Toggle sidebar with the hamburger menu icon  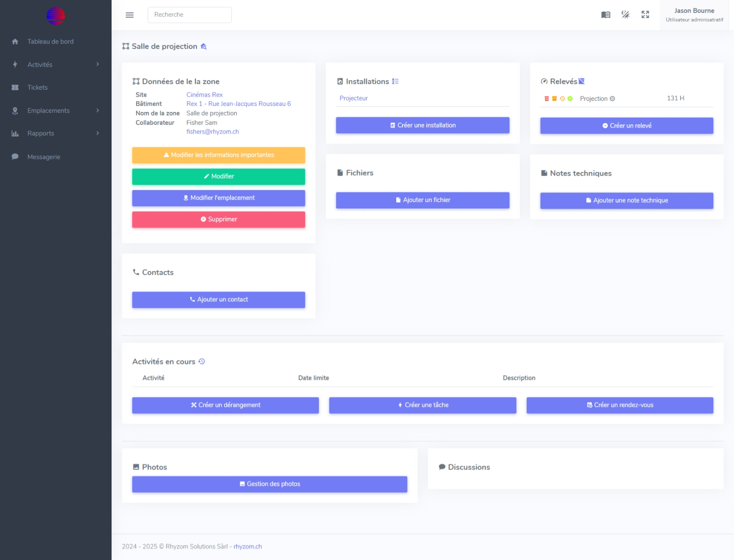(x=130, y=15)
